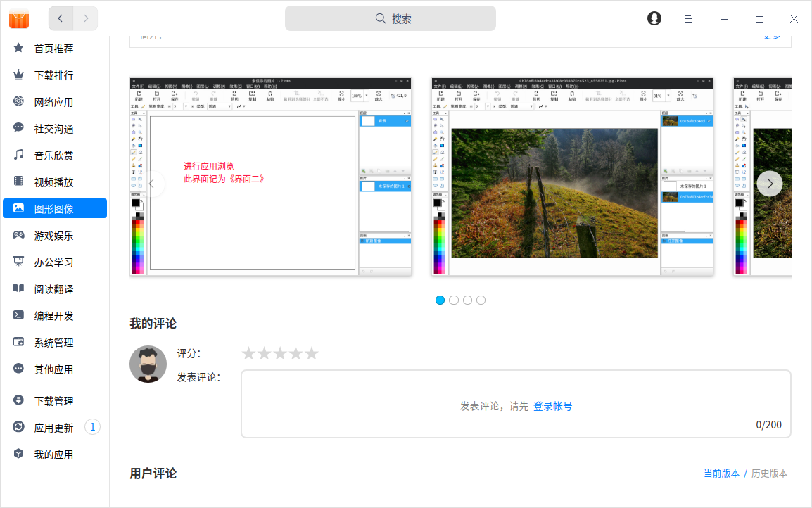Open the user account avatar icon
This screenshot has height=508, width=812.
point(654,19)
